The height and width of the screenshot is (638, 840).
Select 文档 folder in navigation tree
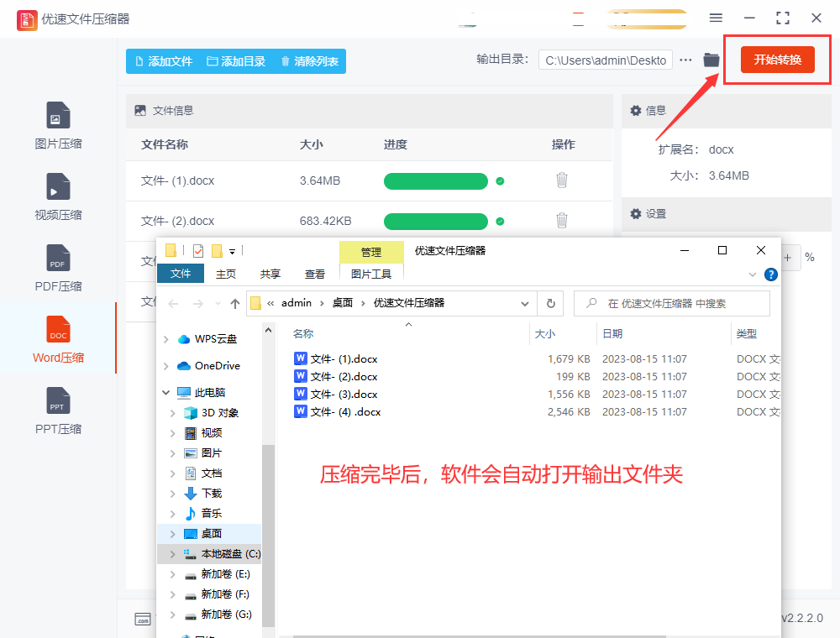click(x=211, y=473)
